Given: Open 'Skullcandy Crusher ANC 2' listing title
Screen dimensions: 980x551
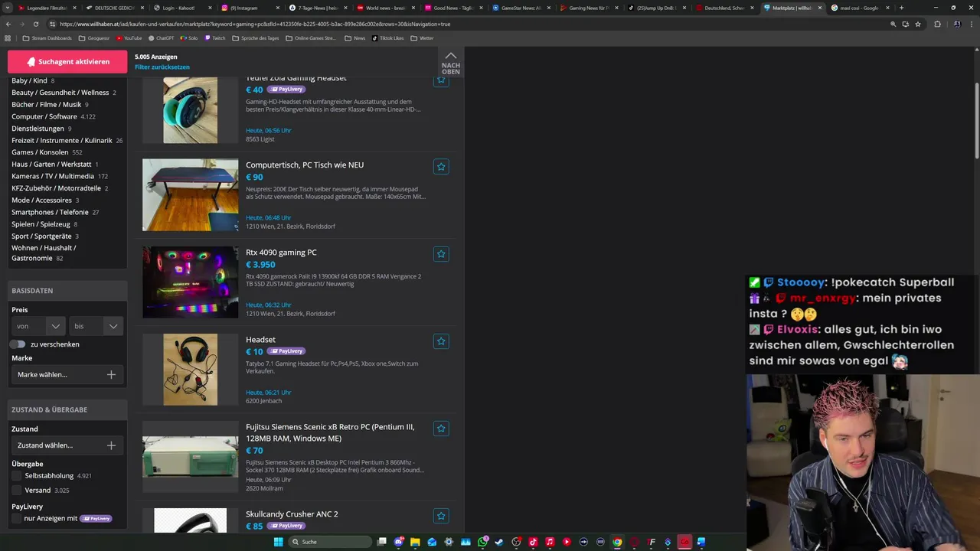Looking at the screenshot, I should pos(292,514).
